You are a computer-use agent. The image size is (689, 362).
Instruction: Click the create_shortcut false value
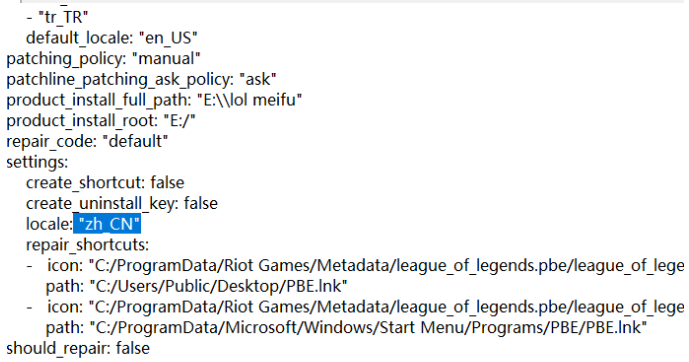pos(167,182)
